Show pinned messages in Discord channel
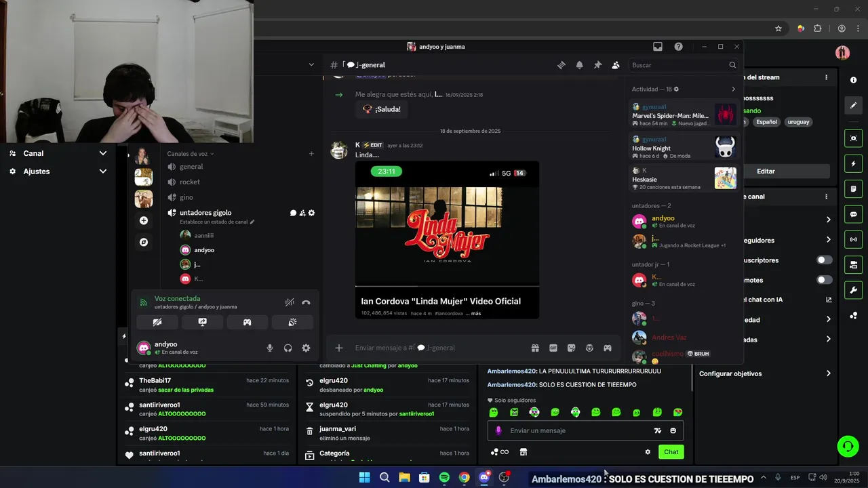The image size is (868, 488). pyautogui.click(x=597, y=65)
